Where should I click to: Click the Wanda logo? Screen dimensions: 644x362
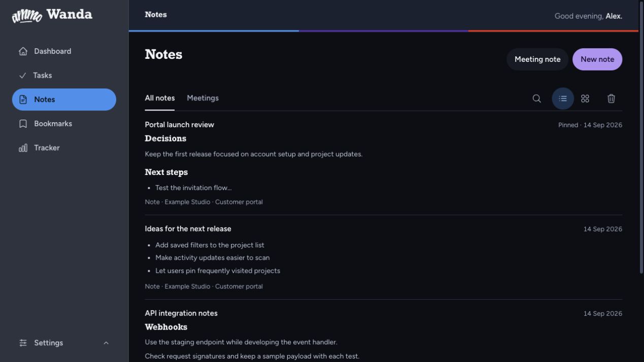tap(52, 15)
